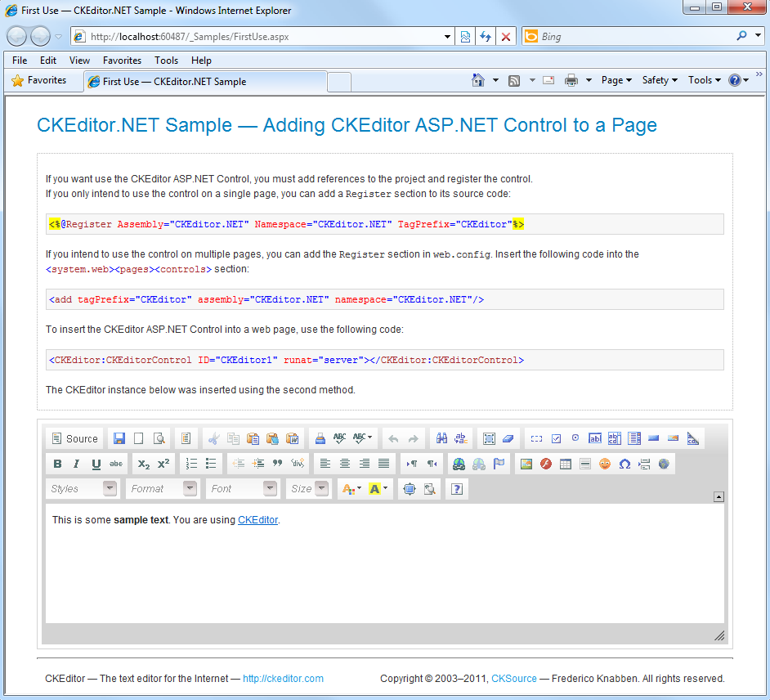Toggle the bulleted list
Image resolution: width=770 pixels, height=700 pixels.
coord(211,464)
